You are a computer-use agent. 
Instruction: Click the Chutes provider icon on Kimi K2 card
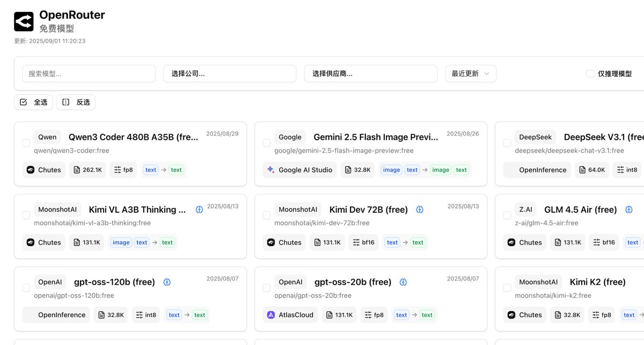click(x=511, y=314)
